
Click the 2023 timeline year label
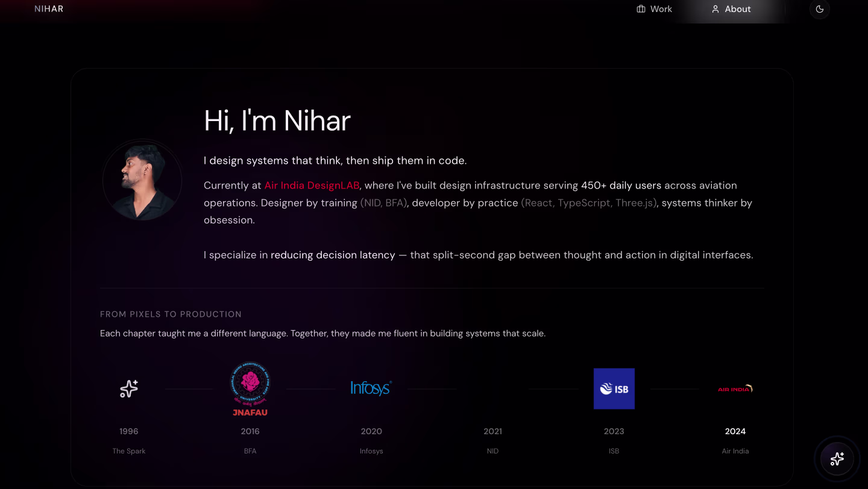coord(614,431)
